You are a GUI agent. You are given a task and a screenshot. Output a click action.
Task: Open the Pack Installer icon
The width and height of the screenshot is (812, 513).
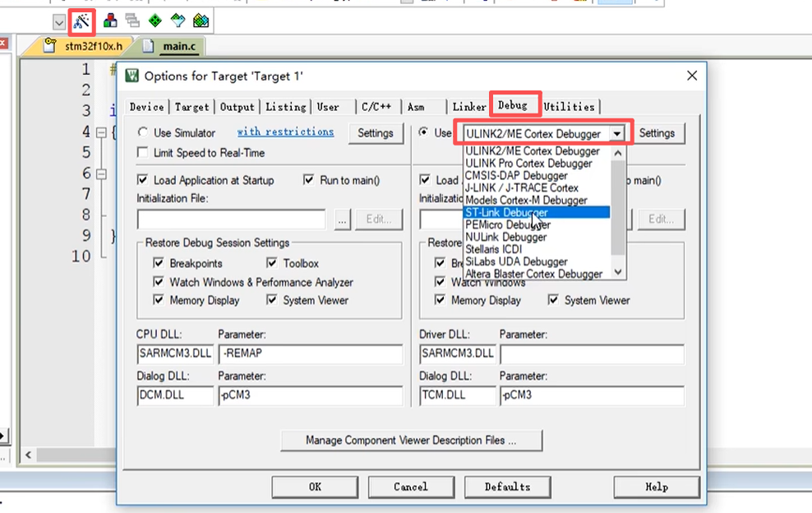201,21
